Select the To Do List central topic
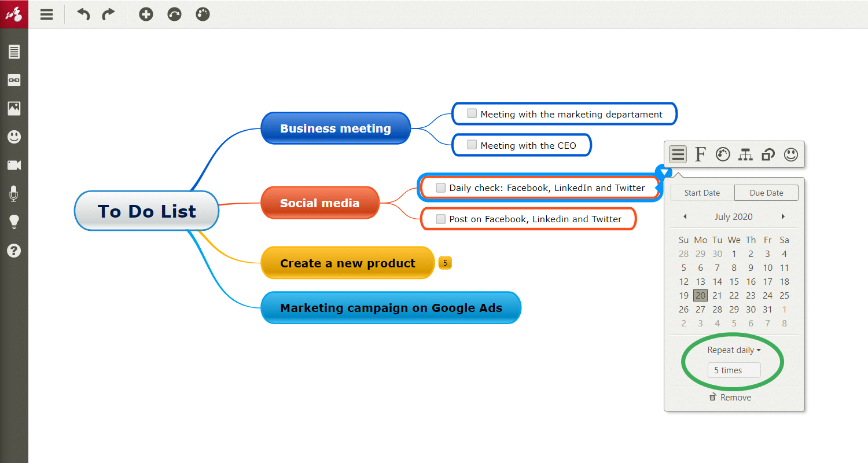This screenshot has width=868, height=463. 147,211
